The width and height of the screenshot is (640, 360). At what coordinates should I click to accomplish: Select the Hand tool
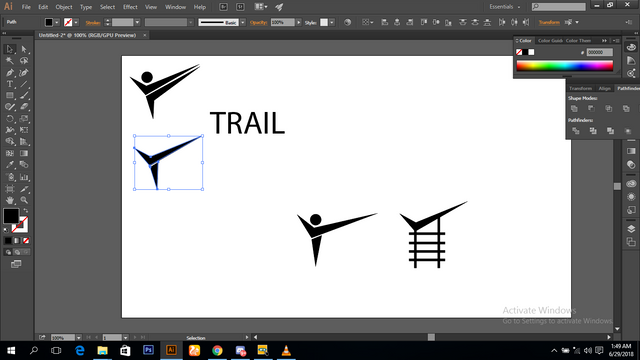click(10, 200)
